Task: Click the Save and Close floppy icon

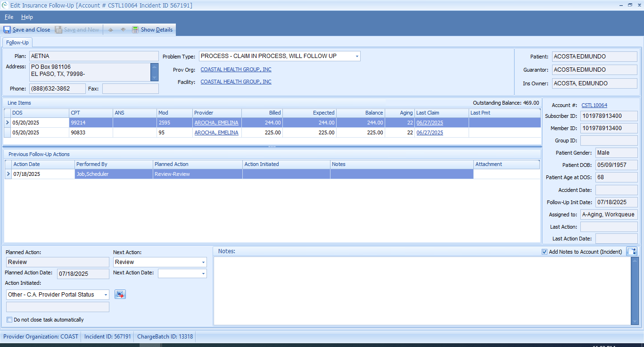Action: click(7, 30)
